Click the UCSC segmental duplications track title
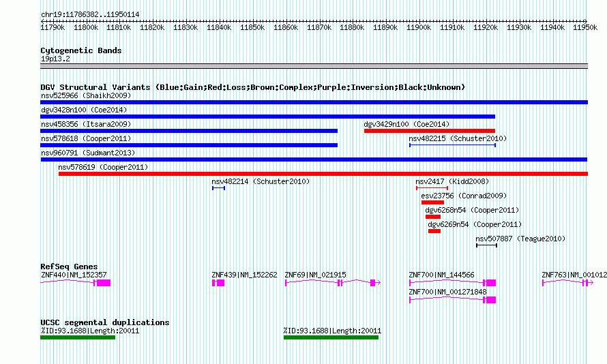 [105, 322]
